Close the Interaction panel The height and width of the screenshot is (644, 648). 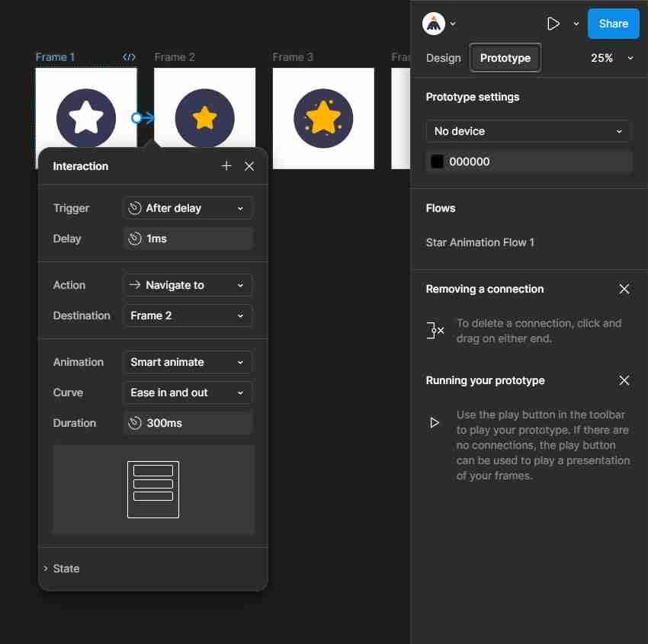point(249,166)
